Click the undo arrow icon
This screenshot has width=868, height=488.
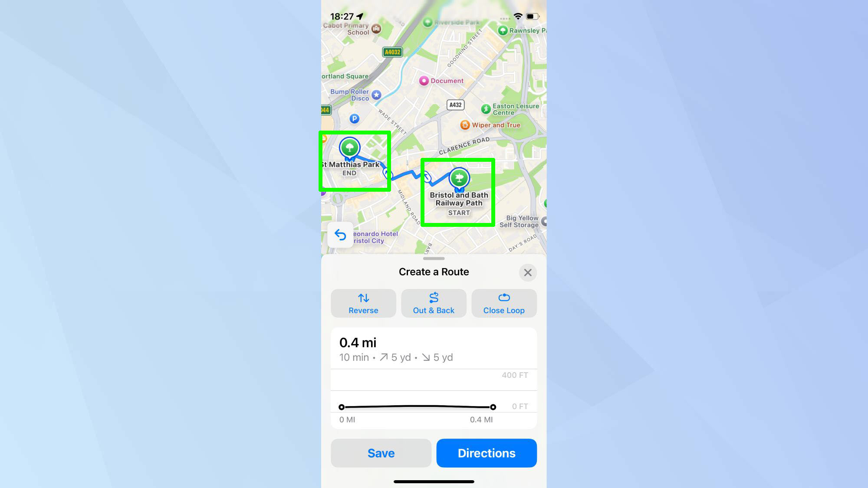[x=339, y=234]
